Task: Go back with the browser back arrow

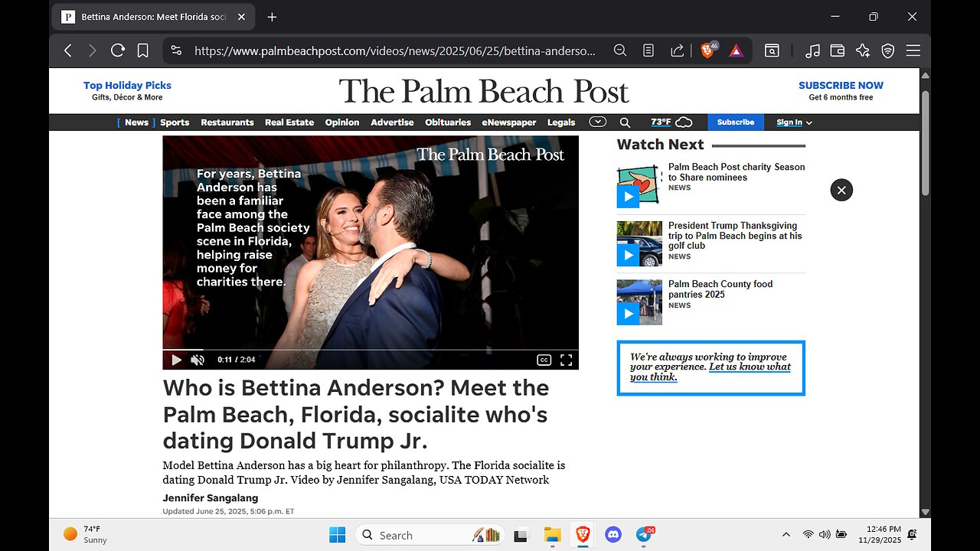Action: (68, 51)
